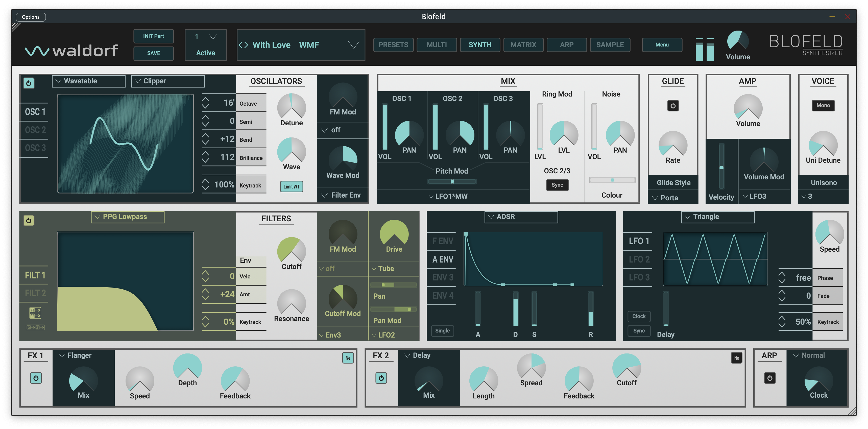Toggle the FX 1 power switch

click(36, 378)
